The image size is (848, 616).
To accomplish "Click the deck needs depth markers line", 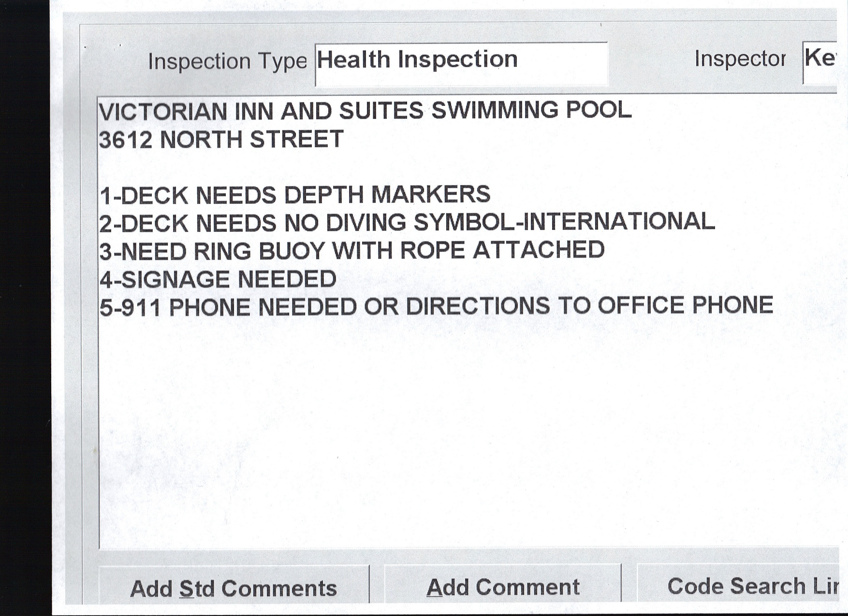I will pyautogui.click(x=295, y=195).
